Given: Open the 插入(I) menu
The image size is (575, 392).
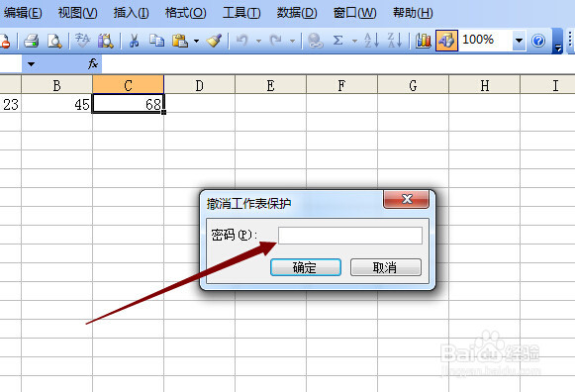Looking at the screenshot, I should (131, 13).
